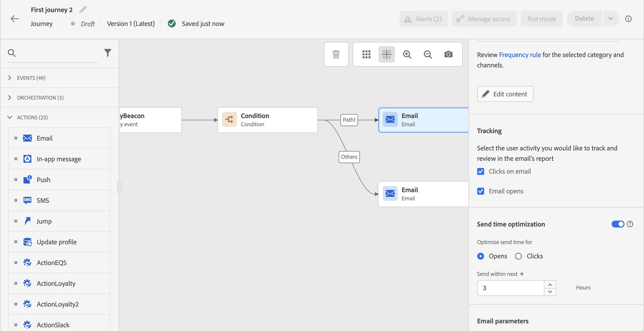Open the Frequency rule link
The image size is (644, 331).
520,55
